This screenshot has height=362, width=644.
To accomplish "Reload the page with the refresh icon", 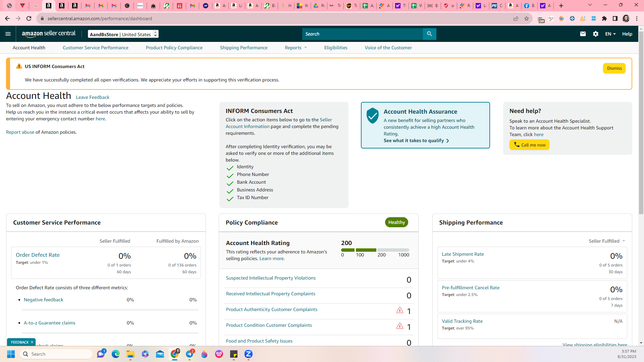I will point(29,18).
